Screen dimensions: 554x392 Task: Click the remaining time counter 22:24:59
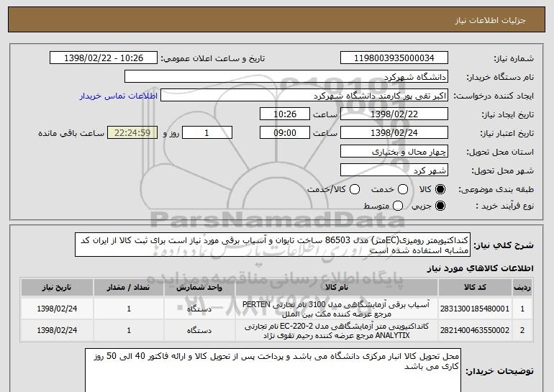tap(132, 133)
